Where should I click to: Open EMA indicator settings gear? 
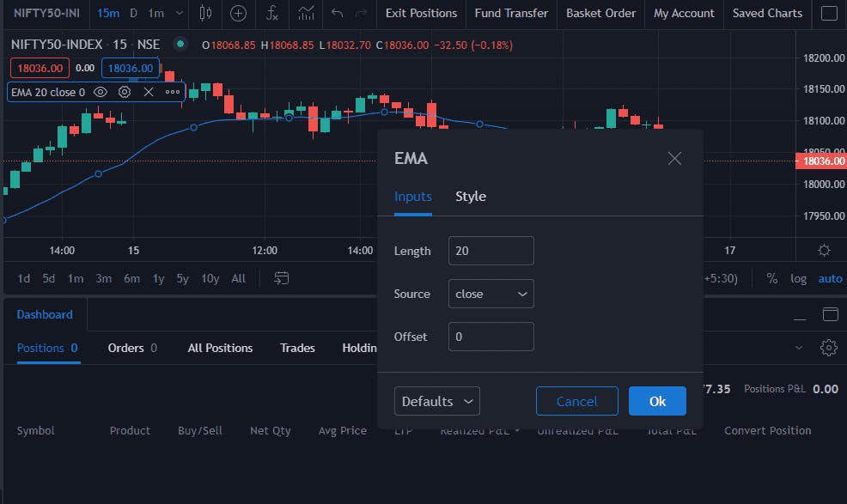(125, 93)
